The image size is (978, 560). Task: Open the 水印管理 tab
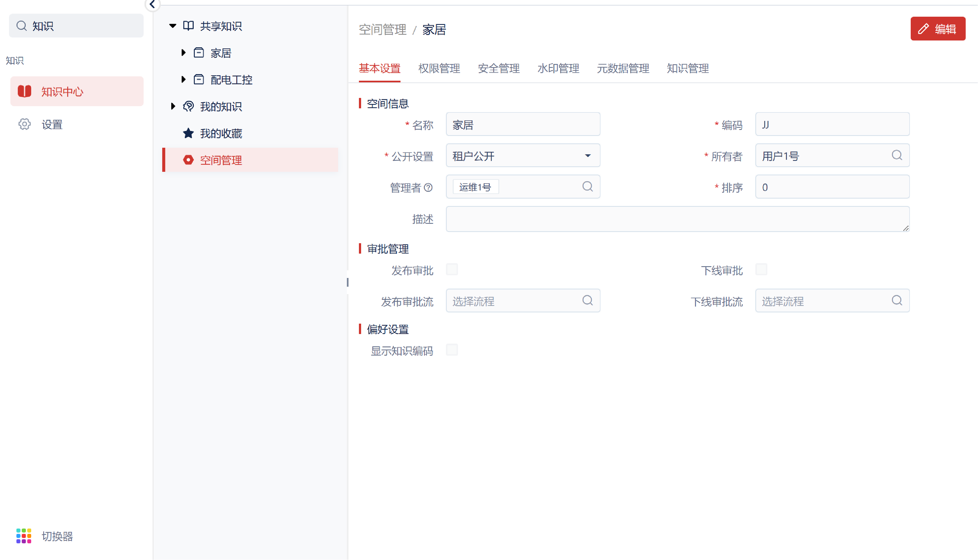click(558, 68)
